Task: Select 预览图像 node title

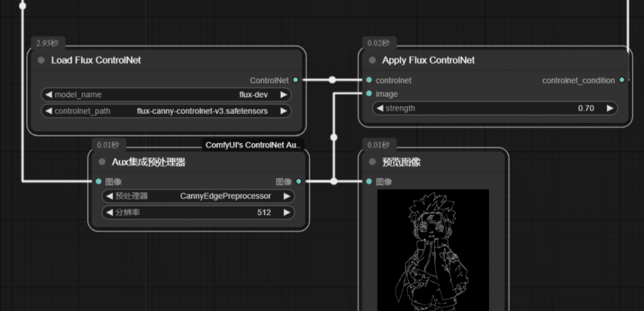Action: click(x=401, y=162)
